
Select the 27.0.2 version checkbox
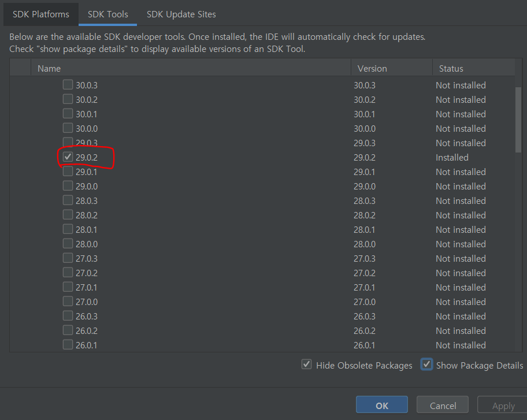[x=68, y=273]
